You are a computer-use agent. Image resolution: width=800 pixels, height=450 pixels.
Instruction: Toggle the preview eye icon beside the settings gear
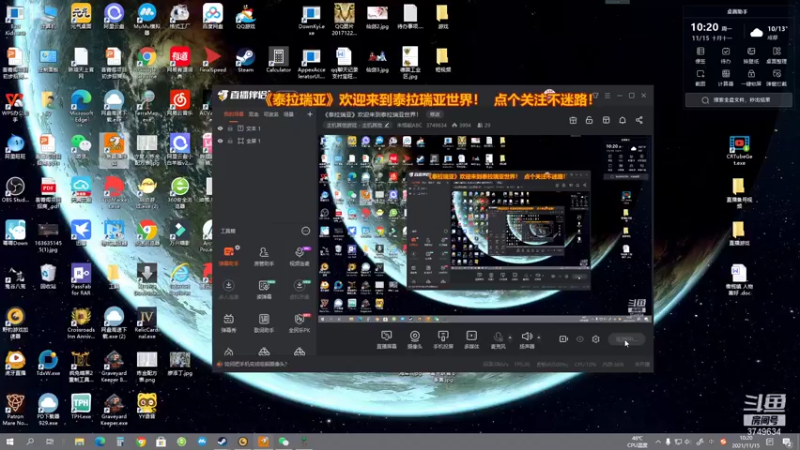580,339
